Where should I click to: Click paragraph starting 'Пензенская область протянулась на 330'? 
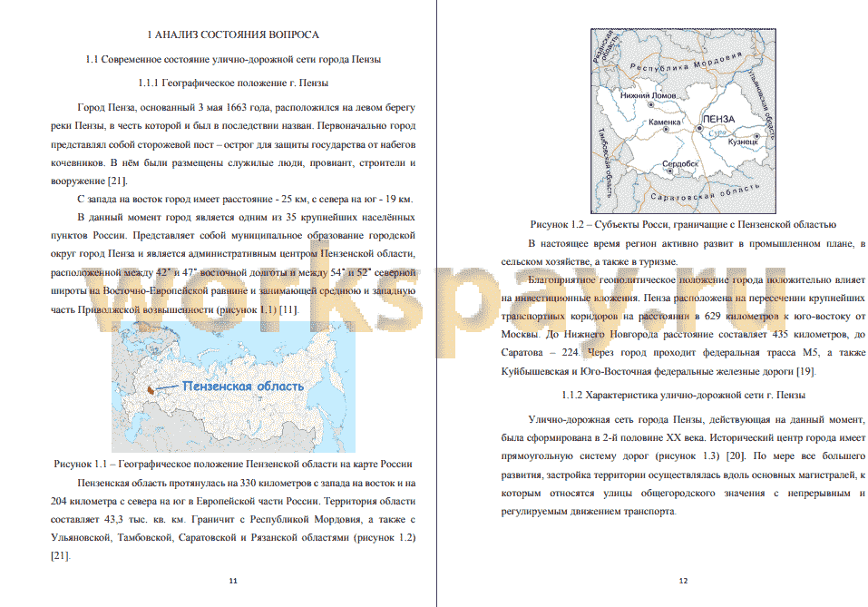click(233, 519)
